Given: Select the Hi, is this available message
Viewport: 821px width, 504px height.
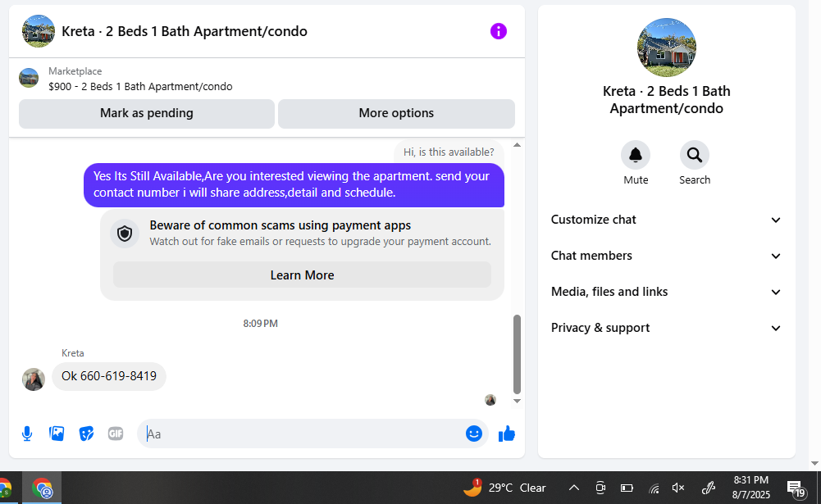Looking at the screenshot, I should pos(449,152).
